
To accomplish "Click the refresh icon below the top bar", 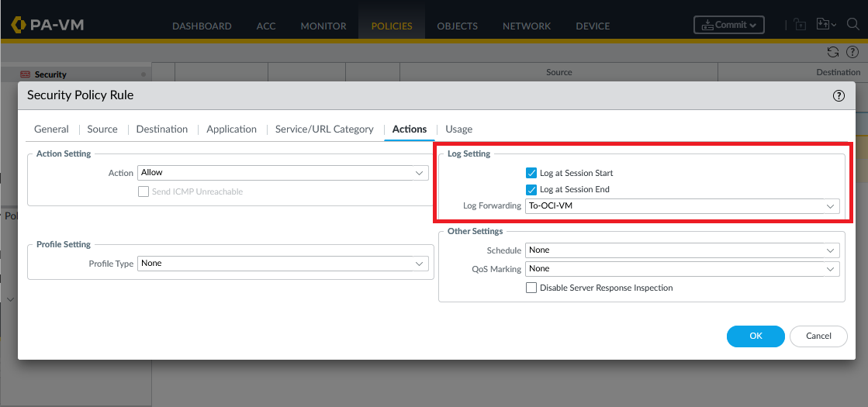I will coord(833,52).
